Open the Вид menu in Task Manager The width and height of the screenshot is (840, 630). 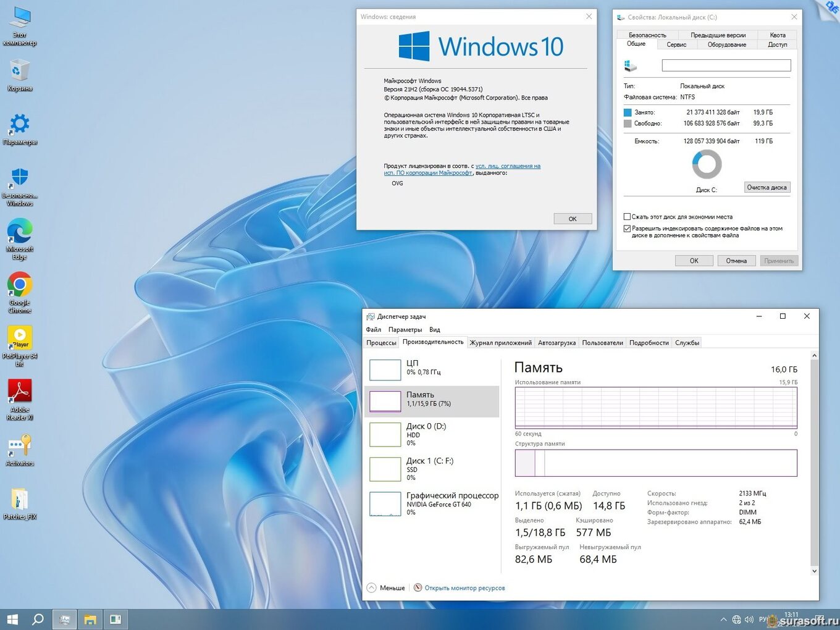tap(435, 330)
